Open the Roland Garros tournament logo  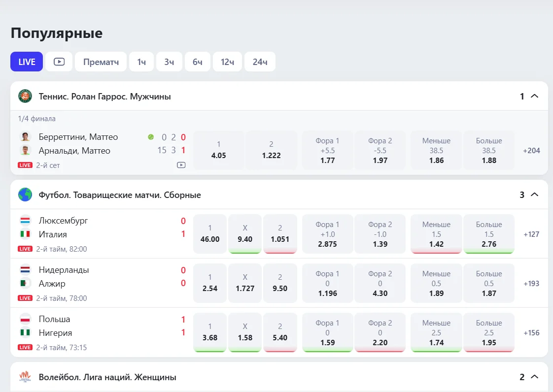25,96
